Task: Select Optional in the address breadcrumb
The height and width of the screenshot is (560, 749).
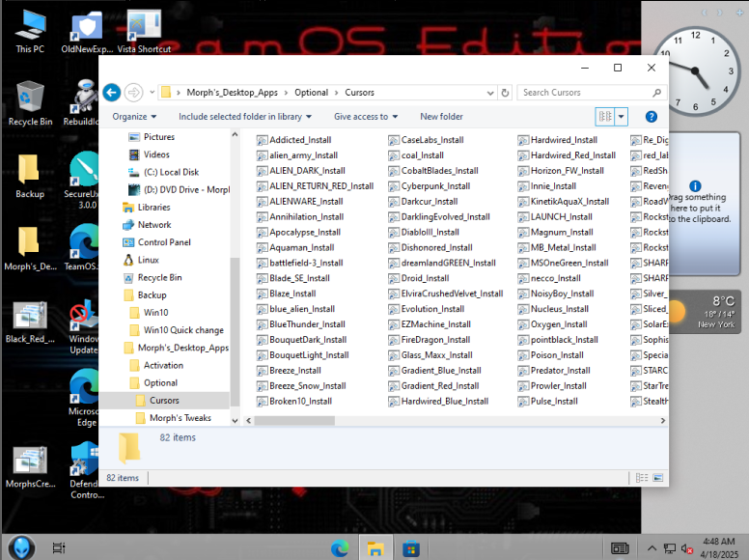Action: [312, 93]
